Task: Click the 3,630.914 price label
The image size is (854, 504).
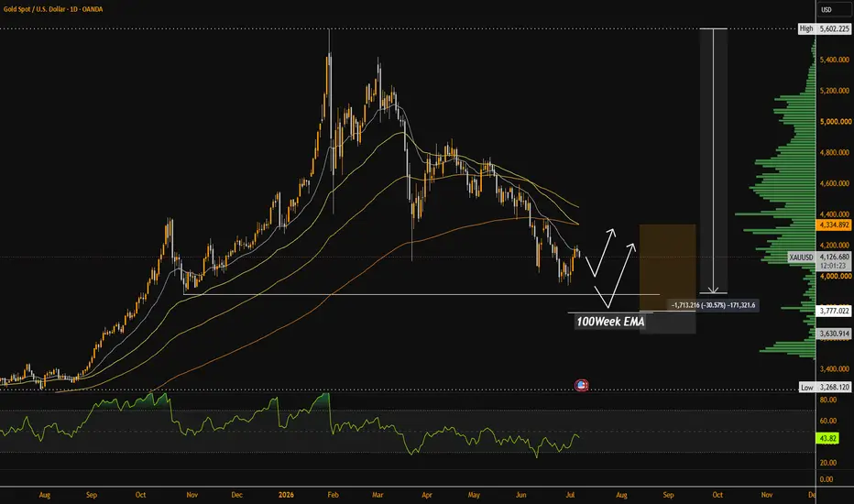Action: (x=834, y=334)
